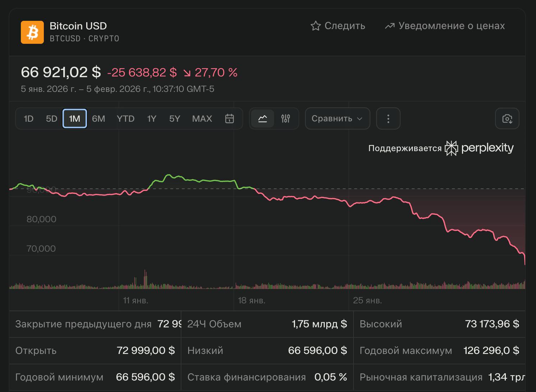536x392 pixels.
Task: Click the Perplexity logo
Action: (x=452, y=147)
